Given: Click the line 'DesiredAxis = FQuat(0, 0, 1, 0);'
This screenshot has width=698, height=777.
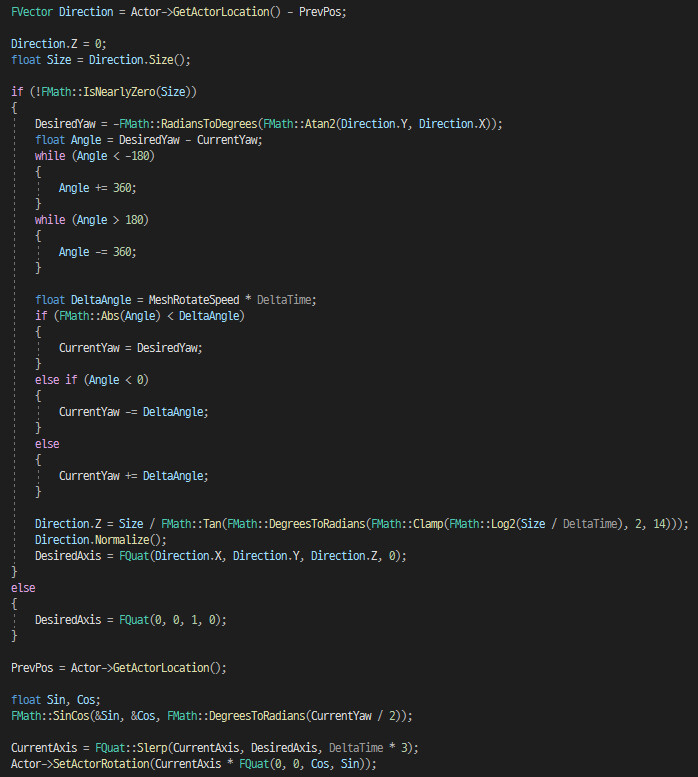Looking at the screenshot, I should tap(131, 620).
